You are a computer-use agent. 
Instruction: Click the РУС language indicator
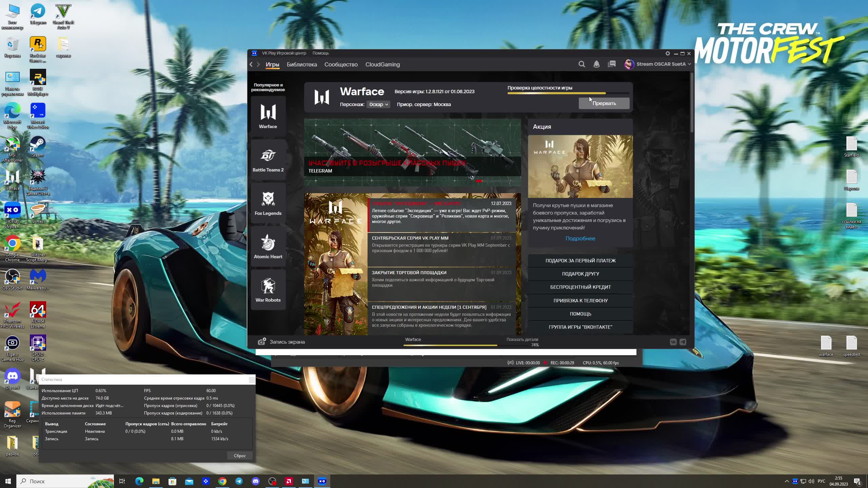point(821,481)
